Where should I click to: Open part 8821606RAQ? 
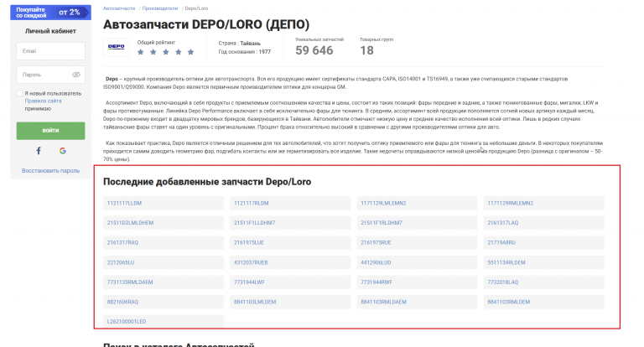point(164,302)
